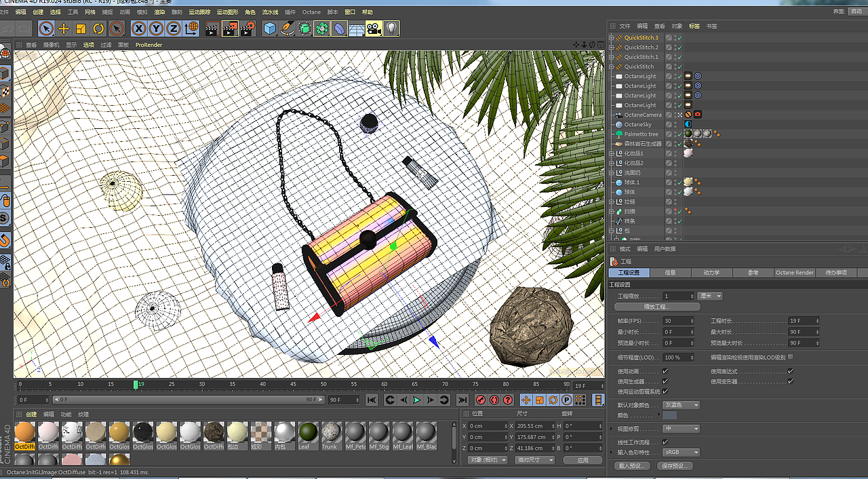This screenshot has height=479, width=868.
Task: Click the Camera object icon
Action: pyautogui.click(x=374, y=28)
